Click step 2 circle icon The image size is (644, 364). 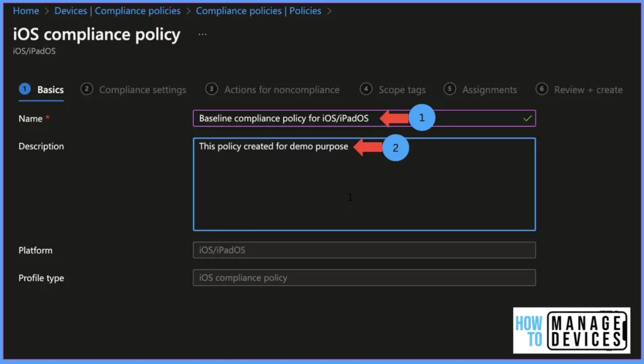pyautogui.click(x=87, y=89)
